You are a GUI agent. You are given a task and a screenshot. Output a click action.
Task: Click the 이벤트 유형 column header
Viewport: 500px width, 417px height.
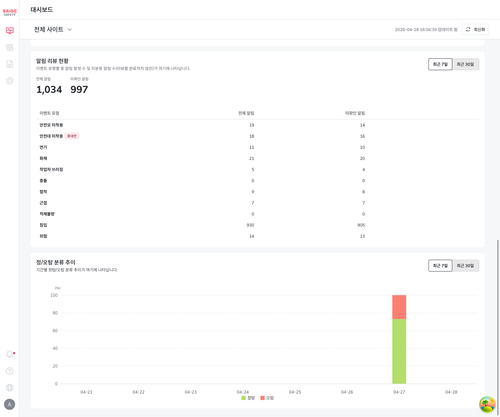coord(49,113)
